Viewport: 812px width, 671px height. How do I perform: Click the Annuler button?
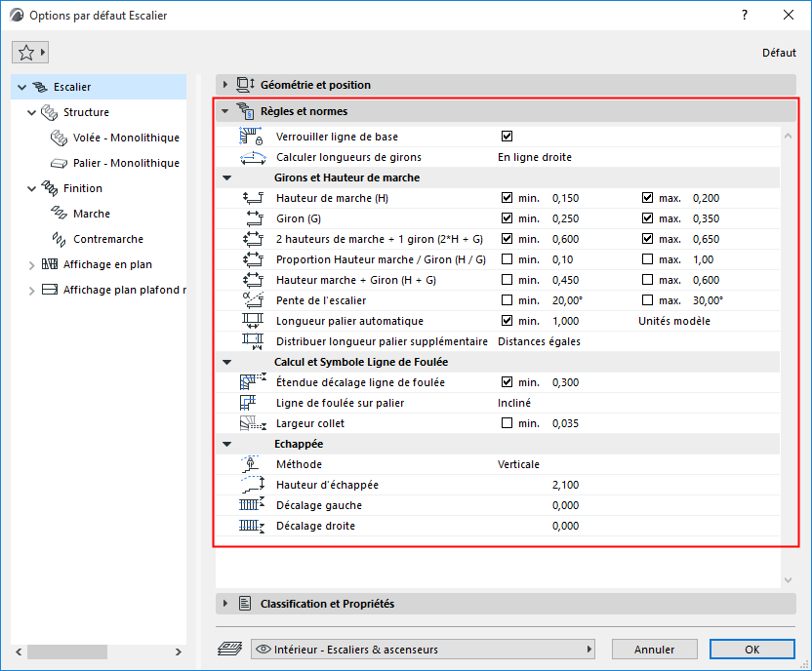click(654, 649)
